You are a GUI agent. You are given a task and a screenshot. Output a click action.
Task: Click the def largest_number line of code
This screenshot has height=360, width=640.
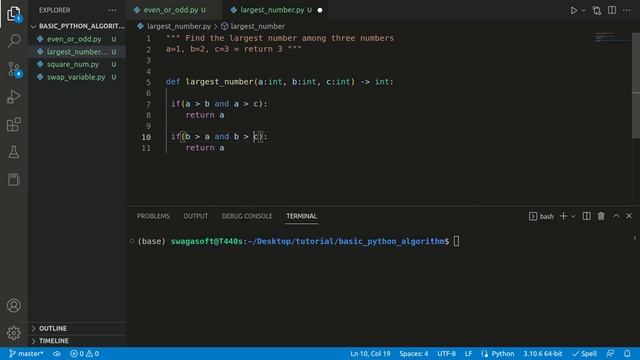pyautogui.click(x=280, y=82)
